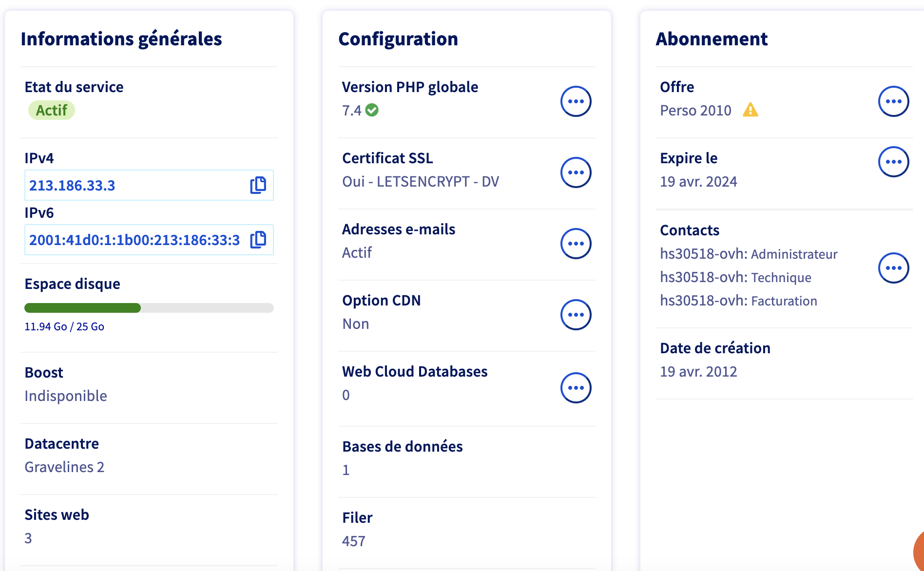Click the orange chat bubble at bottom right

918,553
